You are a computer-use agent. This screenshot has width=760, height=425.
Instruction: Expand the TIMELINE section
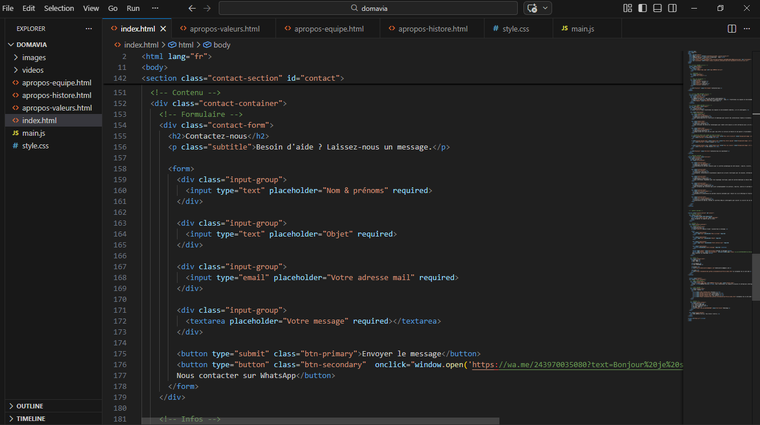pos(31,419)
